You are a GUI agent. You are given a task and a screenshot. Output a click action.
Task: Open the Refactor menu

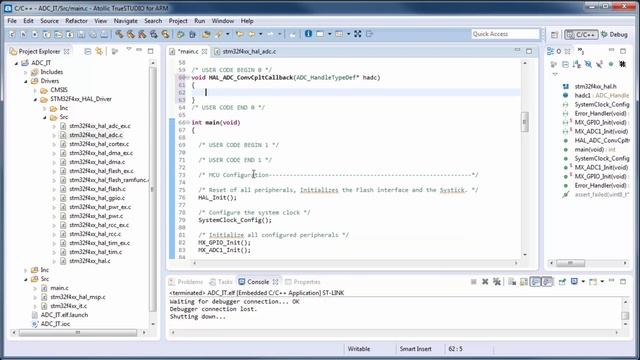click(76, 21)
